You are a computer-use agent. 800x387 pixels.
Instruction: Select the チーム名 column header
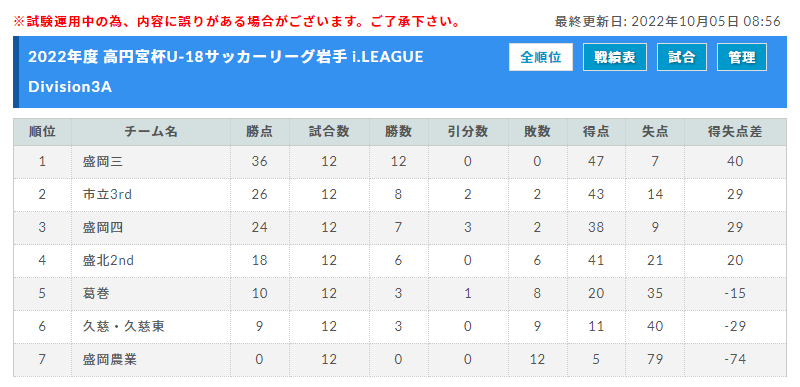pos(151,132)
